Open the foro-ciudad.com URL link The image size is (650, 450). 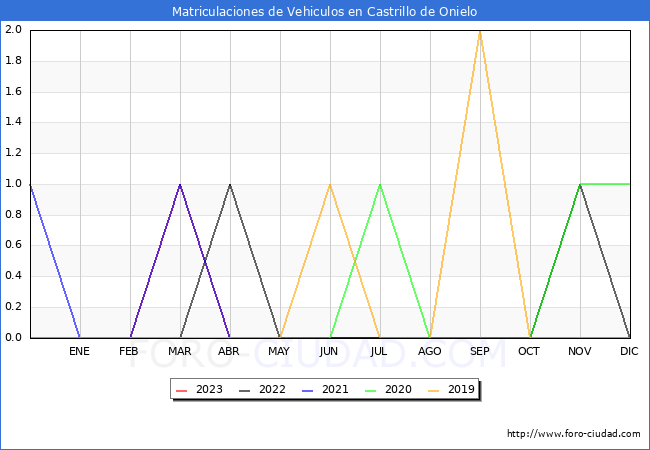[574, 434]
